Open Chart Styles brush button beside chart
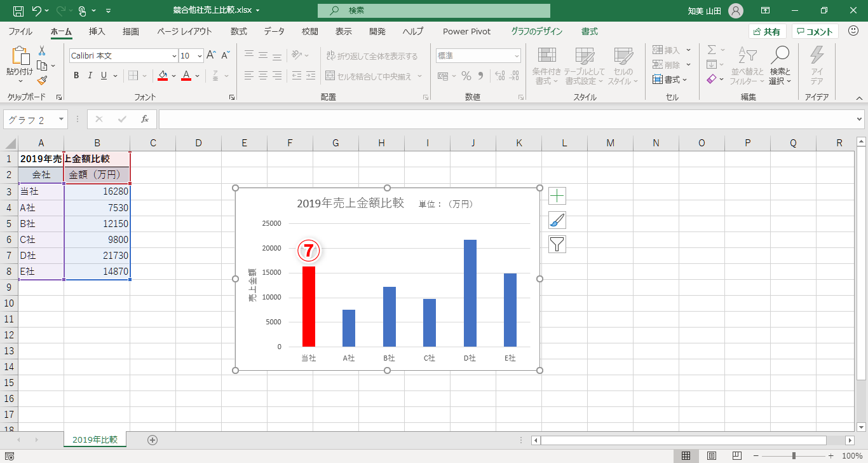 557,220
